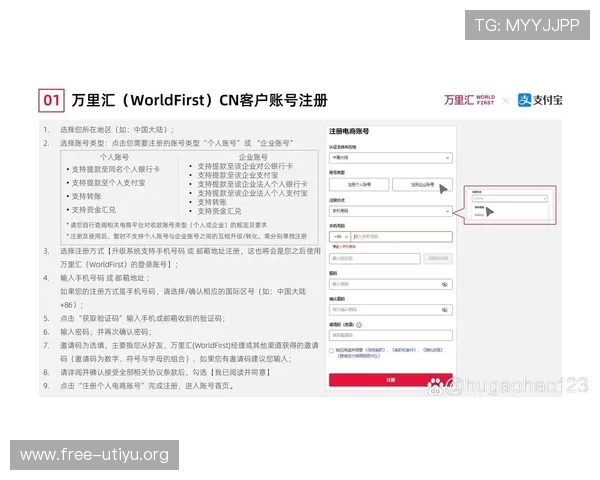This screenshot has height=480, width=600.
Task: Click the info icon beside invitation code label
Action: 359,325
